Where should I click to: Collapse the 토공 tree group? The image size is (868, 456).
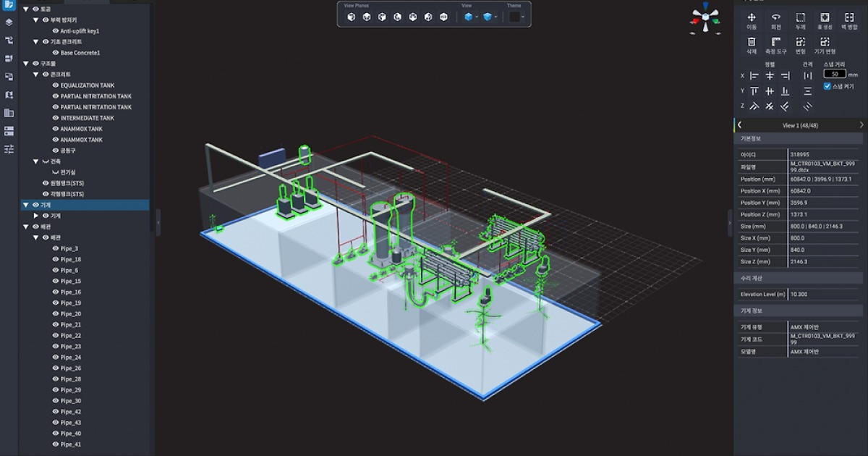point(26,9)
